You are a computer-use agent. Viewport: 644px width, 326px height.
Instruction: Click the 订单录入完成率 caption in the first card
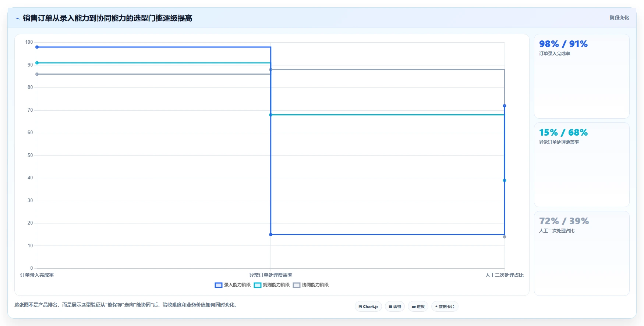(555, 54)
